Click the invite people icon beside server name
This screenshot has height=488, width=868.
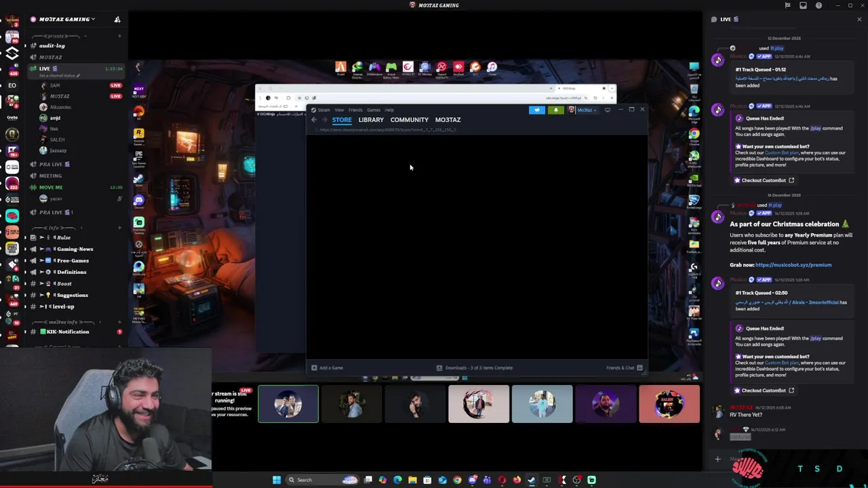[x=117, y=19]
